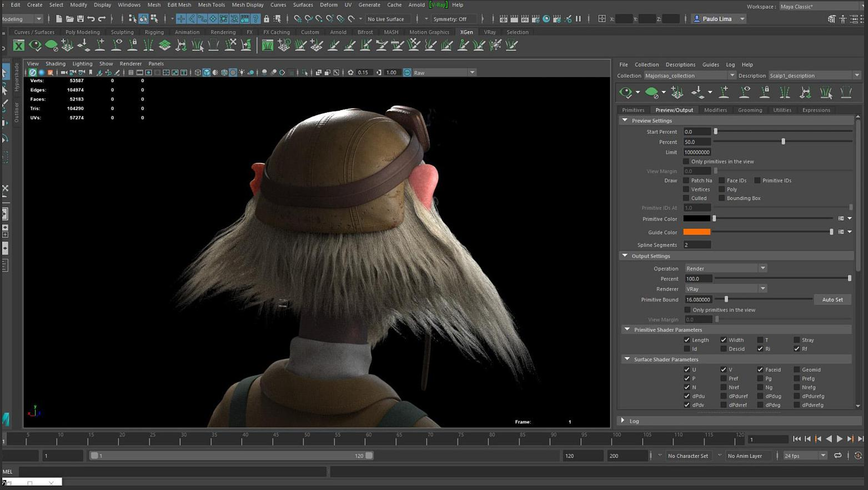
Task: Click the last brush tool on the XGen shelf
Action: point(511,45)
